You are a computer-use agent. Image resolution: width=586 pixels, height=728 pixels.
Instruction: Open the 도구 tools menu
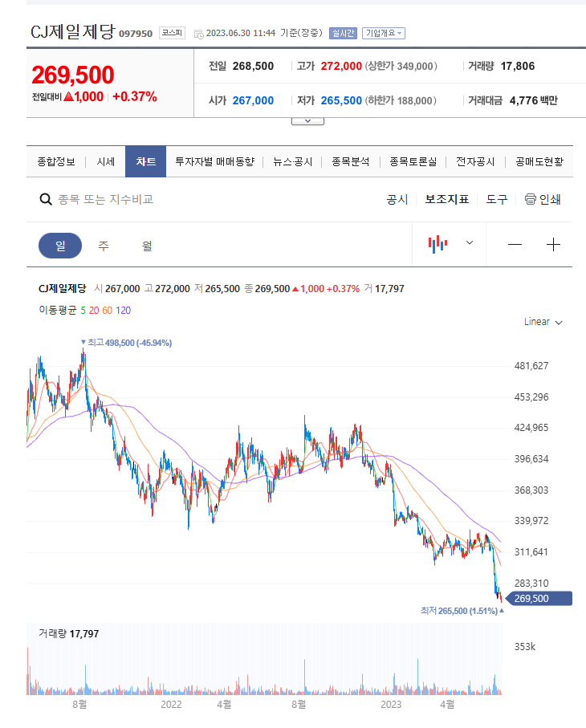pyautogui.click(x=497, y=200)
